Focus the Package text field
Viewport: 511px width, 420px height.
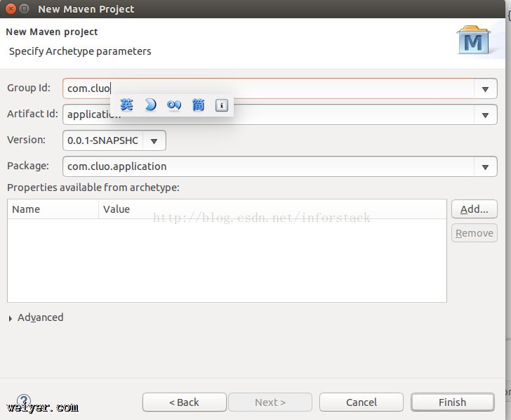[268, 166]
